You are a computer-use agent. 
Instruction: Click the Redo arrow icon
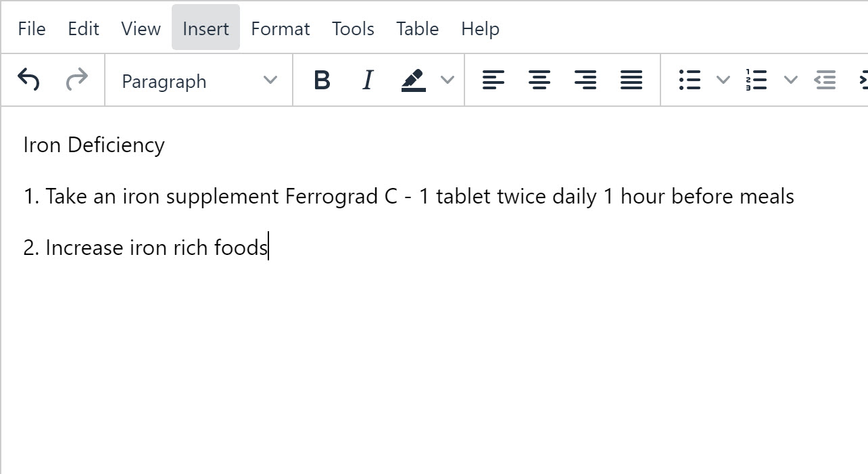76,80
